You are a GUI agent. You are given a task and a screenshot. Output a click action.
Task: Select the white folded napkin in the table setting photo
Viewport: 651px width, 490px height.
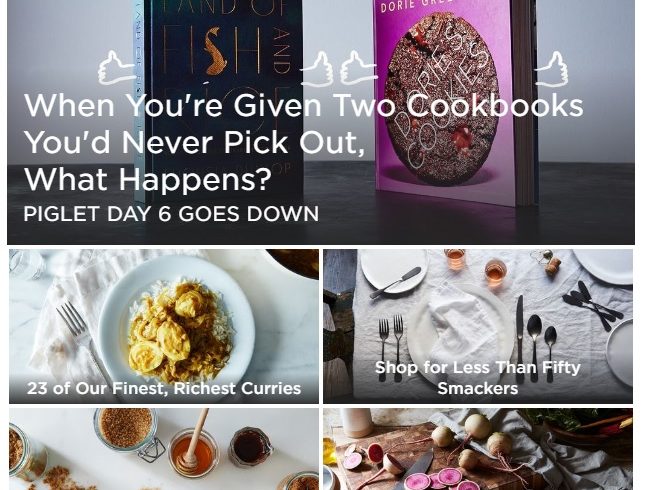(461, 328)
